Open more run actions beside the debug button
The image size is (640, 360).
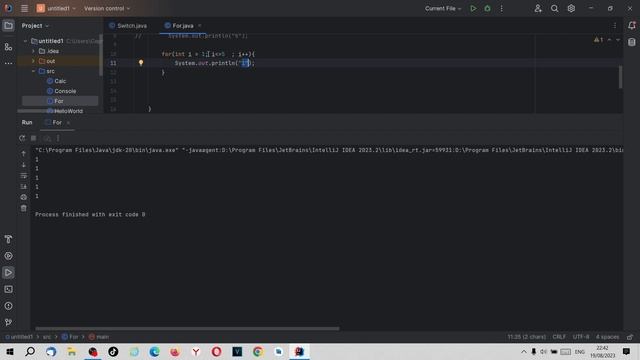coord(502,8)
